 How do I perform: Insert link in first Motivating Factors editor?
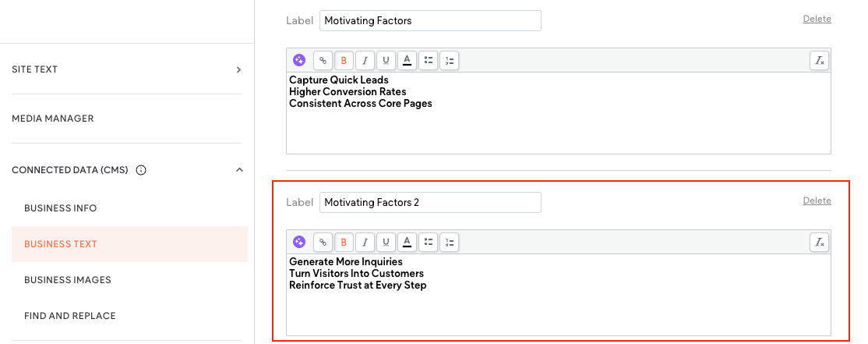click(x=323, y=60)
